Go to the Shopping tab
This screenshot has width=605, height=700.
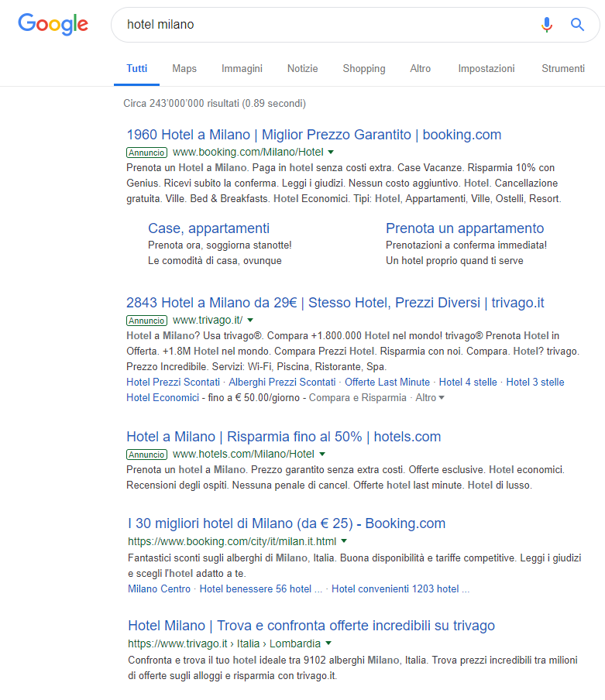coord(363,68)
